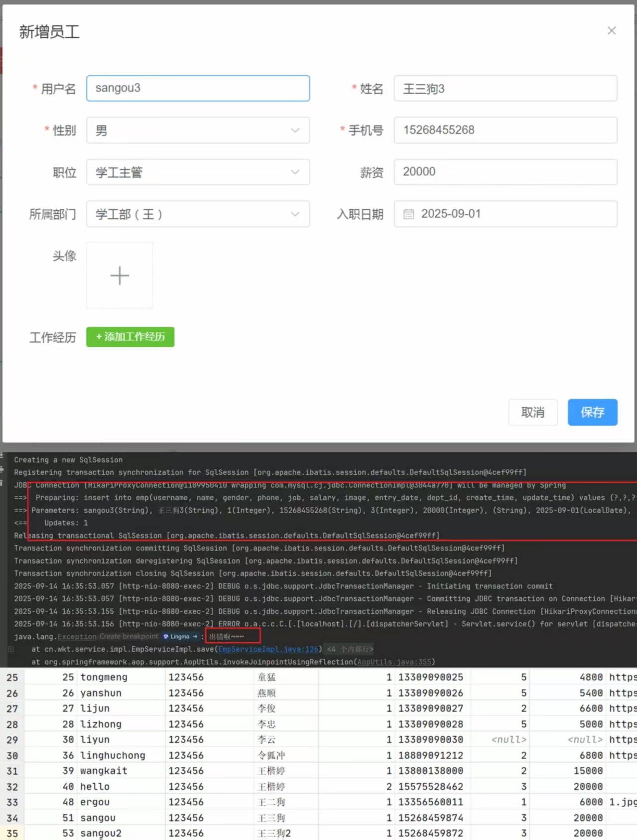Viewport: 637px width, 840px height.
Task: Click the 用户名 input field
Action: tap(198, 88)
